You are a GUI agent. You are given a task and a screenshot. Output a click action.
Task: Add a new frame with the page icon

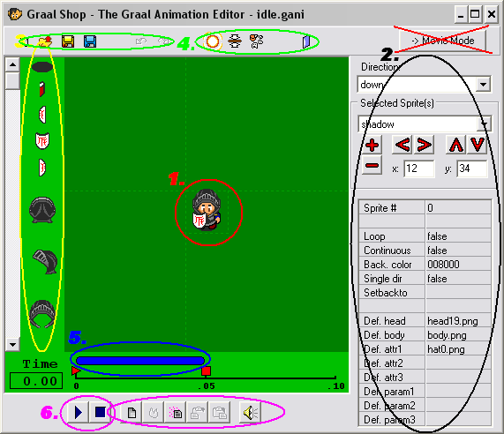(x=132, y=412)
